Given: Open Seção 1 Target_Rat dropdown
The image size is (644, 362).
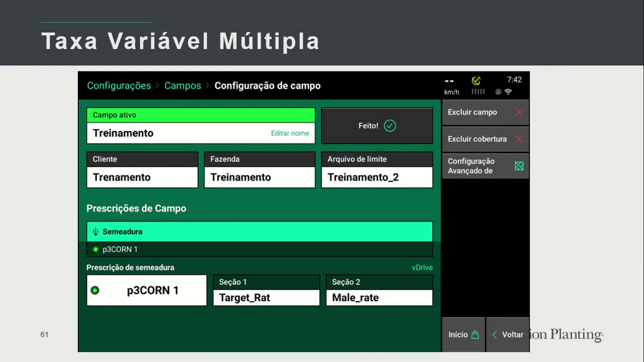Looking at the screenshot, I should (266, 290).
